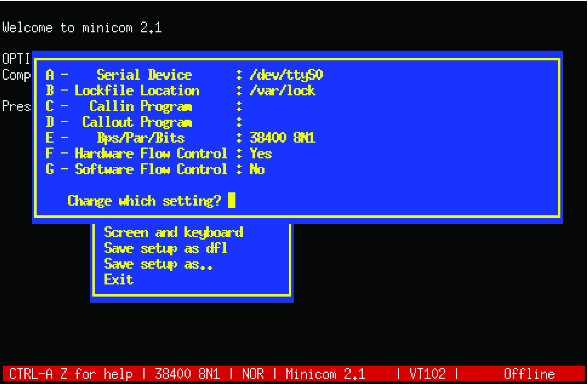588x384 pixels.
Task: Click the letter G setting key
Action: coord(50,169)
